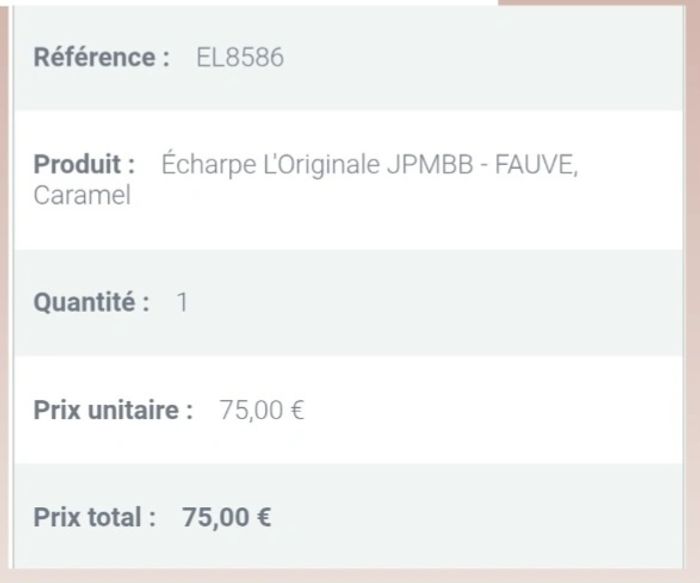Click the Caramel color text
The height and width of the screenshot is (583, 700).
pos(82,196)
